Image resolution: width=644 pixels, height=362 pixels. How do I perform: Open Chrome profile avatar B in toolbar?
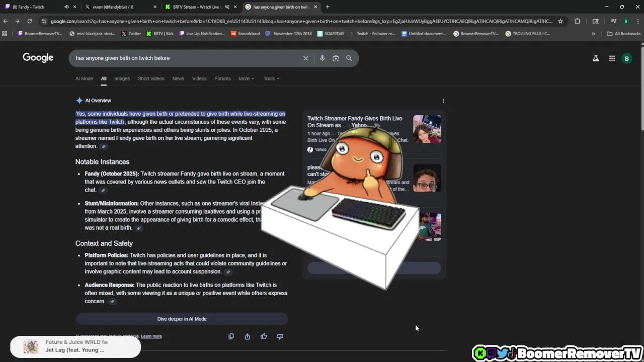point(625,21)
